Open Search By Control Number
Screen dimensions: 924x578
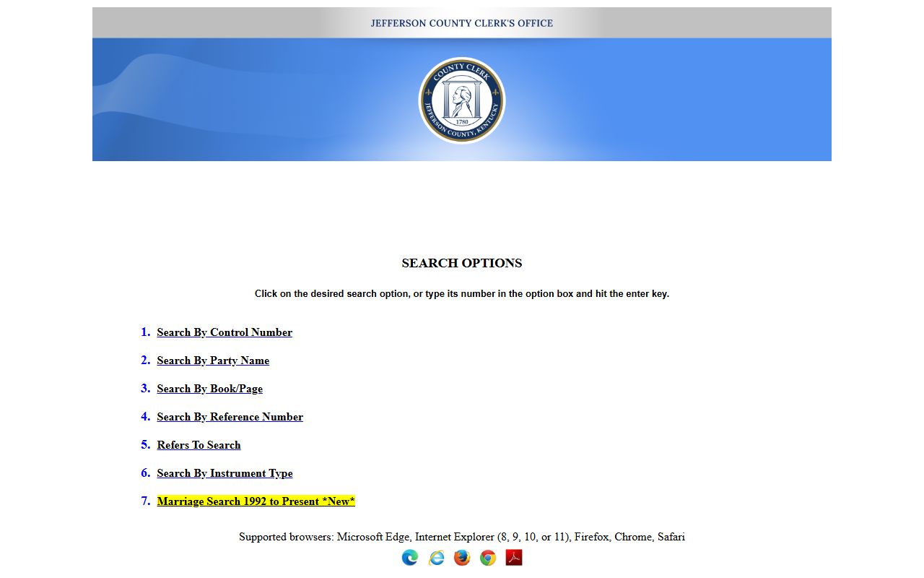tap(225, 332)
